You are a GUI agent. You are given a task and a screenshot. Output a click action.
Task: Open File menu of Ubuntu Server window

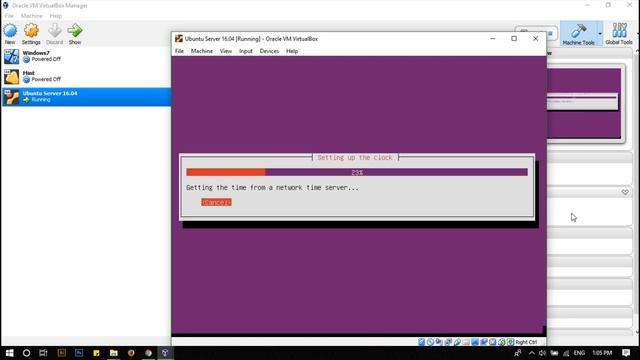click(x=179, y=51)
